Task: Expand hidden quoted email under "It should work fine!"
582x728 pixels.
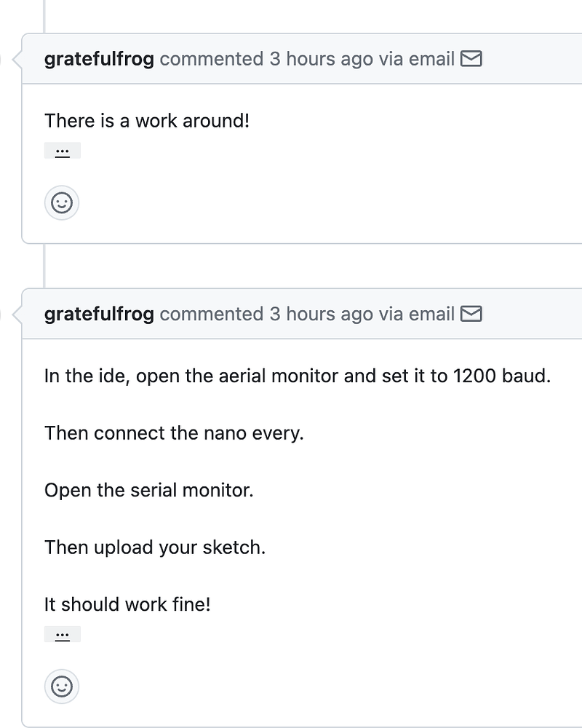Action: 62,634
